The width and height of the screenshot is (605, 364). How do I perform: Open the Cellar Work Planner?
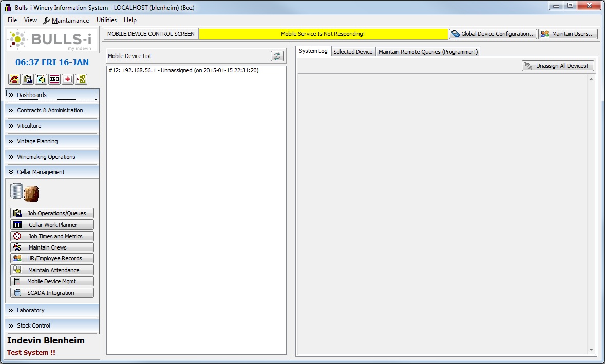[52, 225]
